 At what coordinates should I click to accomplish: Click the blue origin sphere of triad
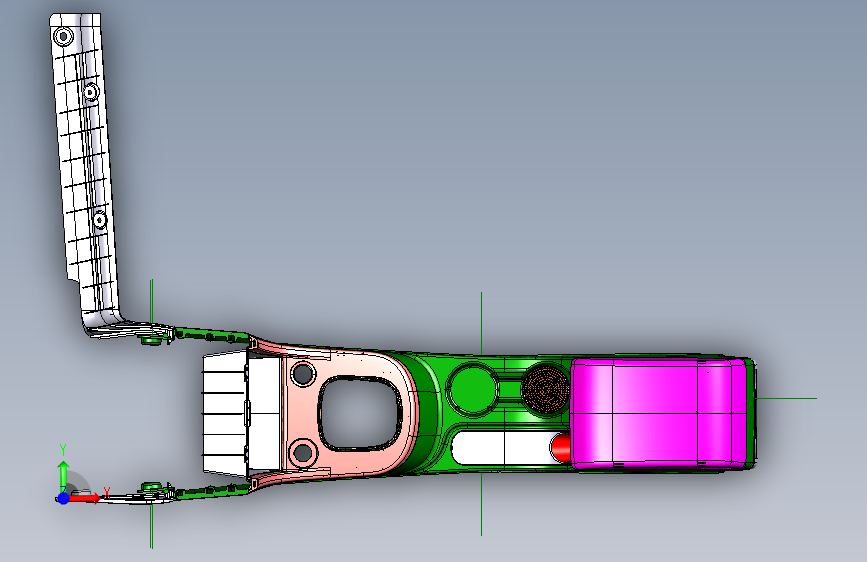(63, 498)
